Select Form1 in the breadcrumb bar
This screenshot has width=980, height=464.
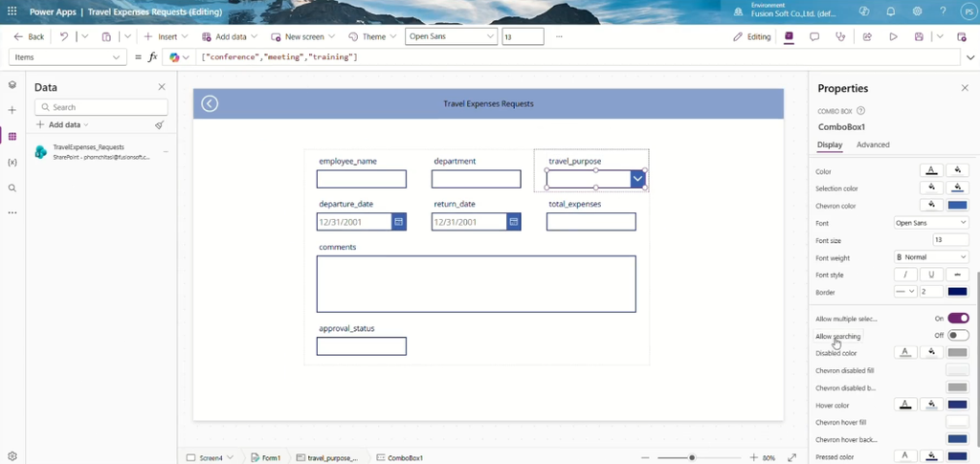tap(265, 457)
